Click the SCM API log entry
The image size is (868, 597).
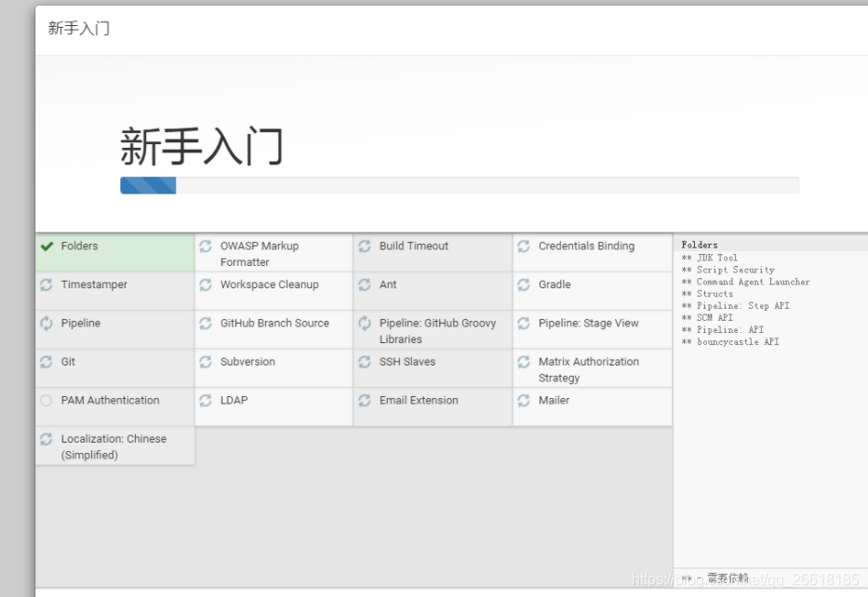pos(707,318)
